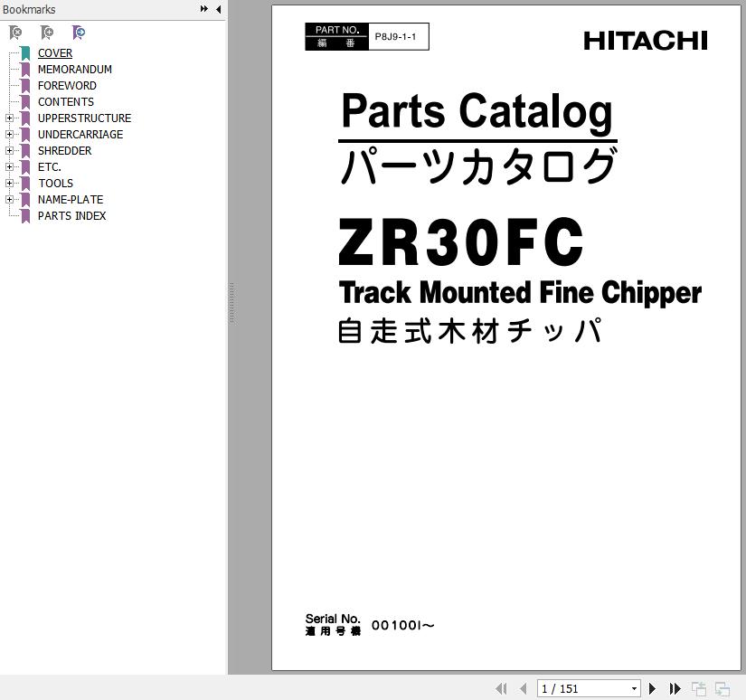Open the MEMORANDUM bookmark

(x=75, y=70)
